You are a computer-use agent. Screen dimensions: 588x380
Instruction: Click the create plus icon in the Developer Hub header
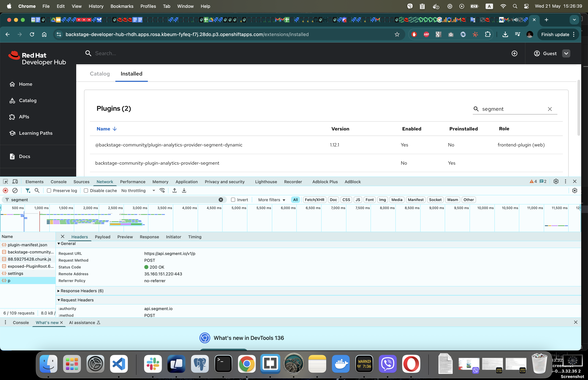[514, 53]
